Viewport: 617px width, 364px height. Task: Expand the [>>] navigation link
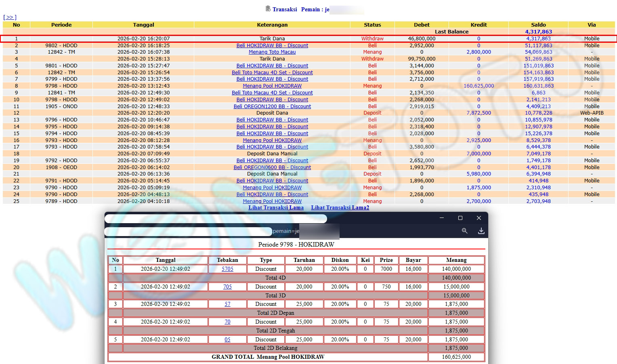pos(10,17)
